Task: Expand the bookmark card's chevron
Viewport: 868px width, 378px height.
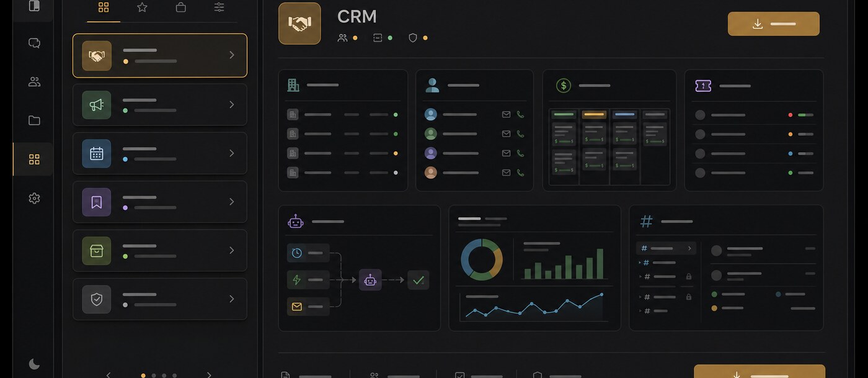Action: pyautogui.click(x=231, y=202)
